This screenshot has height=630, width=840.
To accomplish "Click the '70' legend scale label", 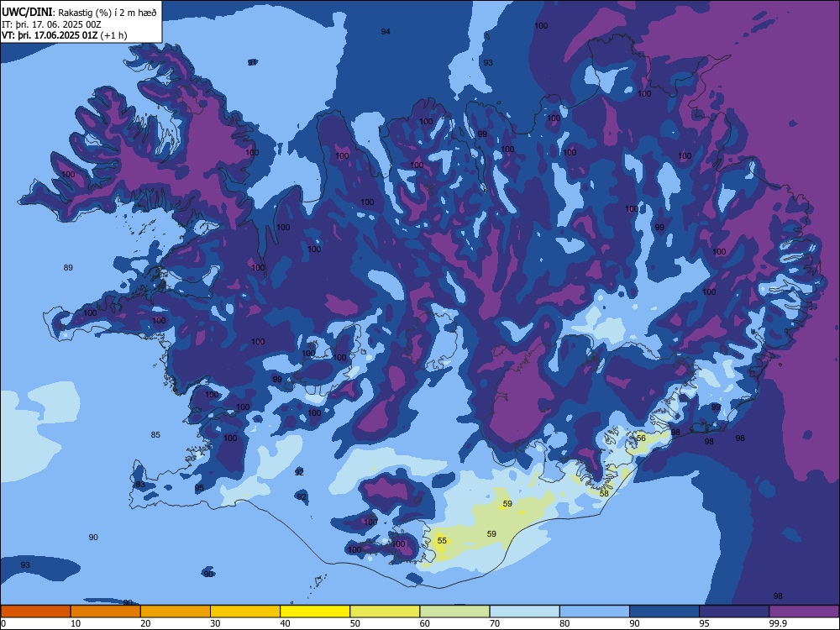I will point(495,623).
